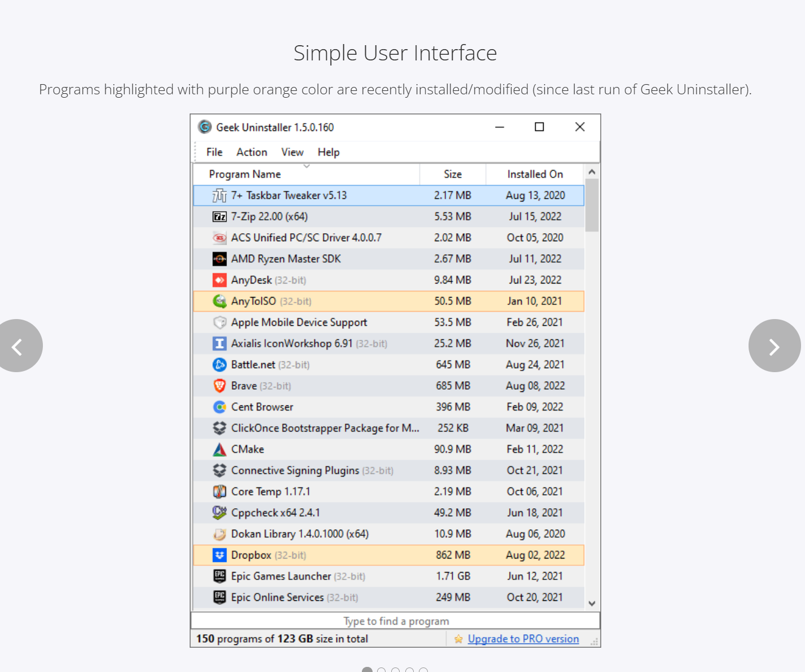Click the ClickOnce Bootstrapper Package name
Screen dimensions: 805x672
tap(325, 428)
